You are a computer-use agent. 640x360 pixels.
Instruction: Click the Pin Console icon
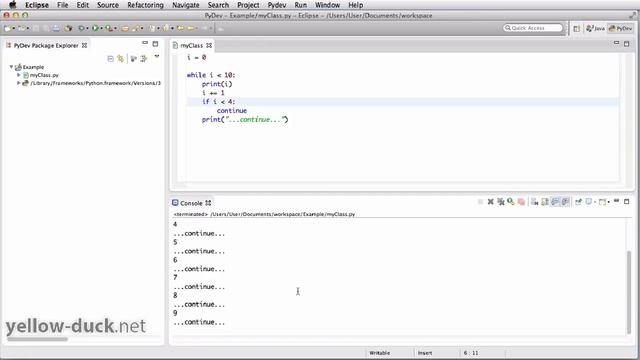(x=578, y=202)
